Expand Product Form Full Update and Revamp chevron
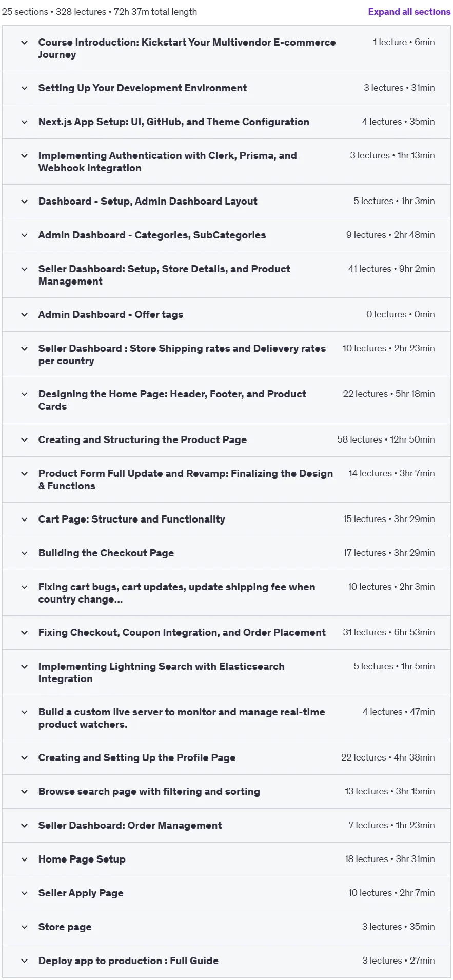453x980 pixels. pos(24,474)
